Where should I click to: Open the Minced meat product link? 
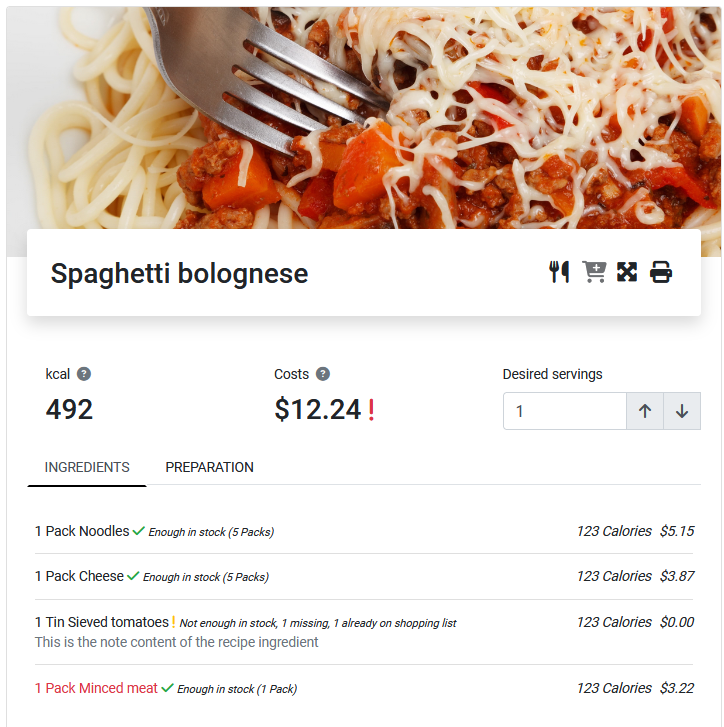coord(96,688)
